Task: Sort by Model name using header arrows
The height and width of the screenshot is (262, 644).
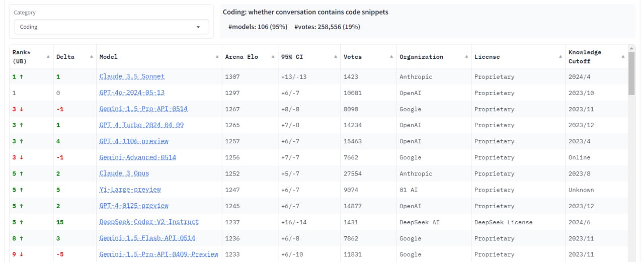Action: tap(217, 57)
